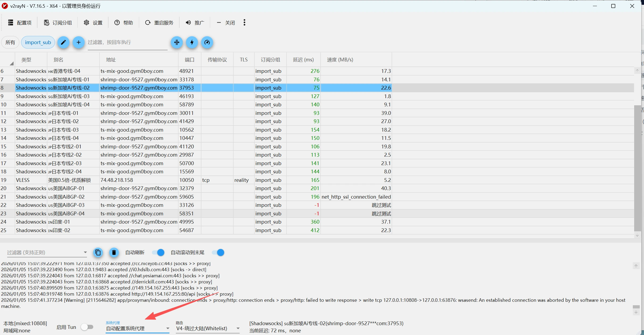Expand the 路由 V4-绕过大陆 dropdown
The width and height of the screenshot is (644, 335).
pyautogui.click(x=208, y=328)
